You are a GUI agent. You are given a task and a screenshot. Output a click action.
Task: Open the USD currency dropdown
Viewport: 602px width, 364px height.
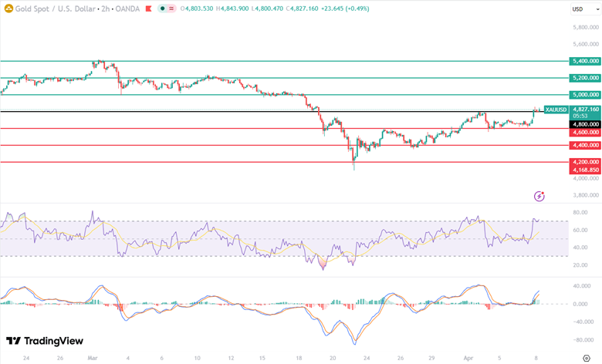click(x=577, y=9)
